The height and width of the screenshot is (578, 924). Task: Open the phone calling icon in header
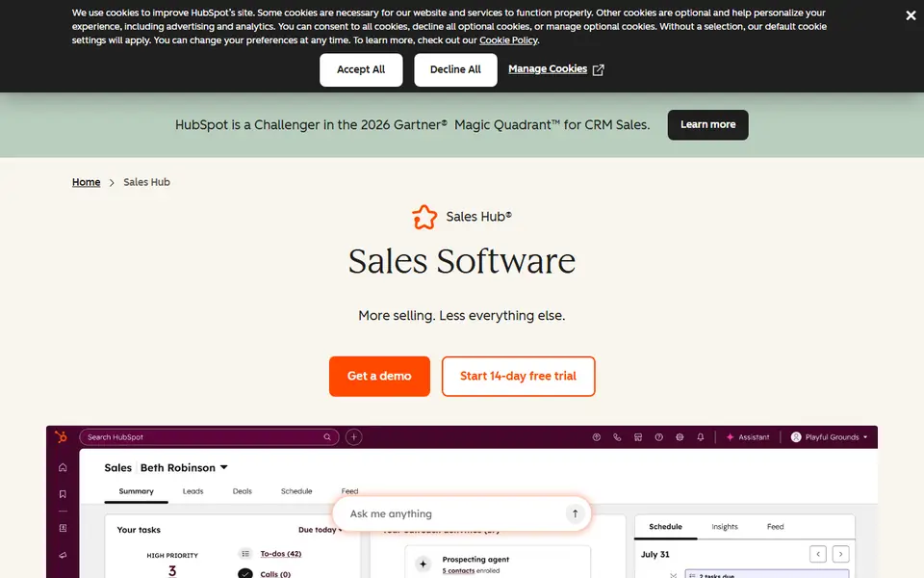[x=617, y=437]
